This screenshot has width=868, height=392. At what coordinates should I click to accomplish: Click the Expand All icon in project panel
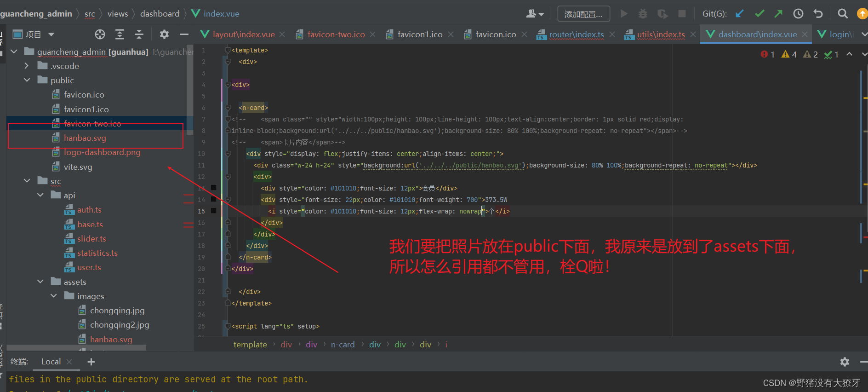[x=120, y=34]
